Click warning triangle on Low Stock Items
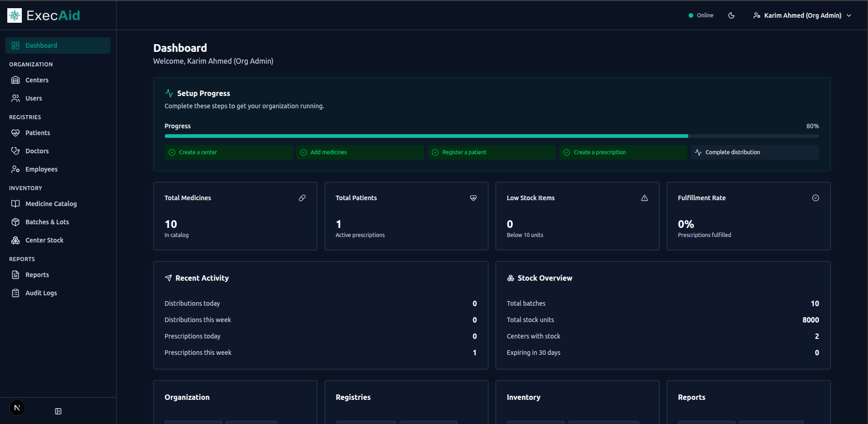This screenshot has width=868, height=424. pyautogui.click(x=645, y=198)
